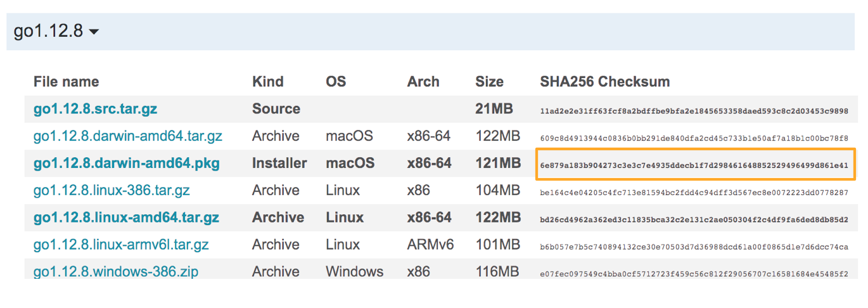Select the checksum of go1.12.8.windows-386.zip

694,274
